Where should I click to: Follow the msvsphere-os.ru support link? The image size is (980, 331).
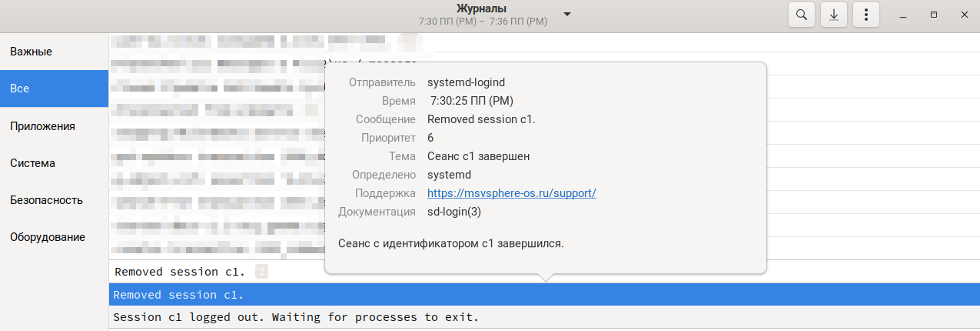click(x=511, y=193)
